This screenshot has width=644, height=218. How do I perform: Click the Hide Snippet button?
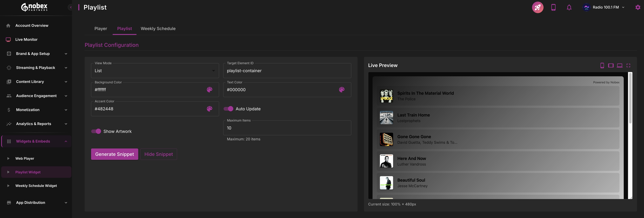coord(159,154)
